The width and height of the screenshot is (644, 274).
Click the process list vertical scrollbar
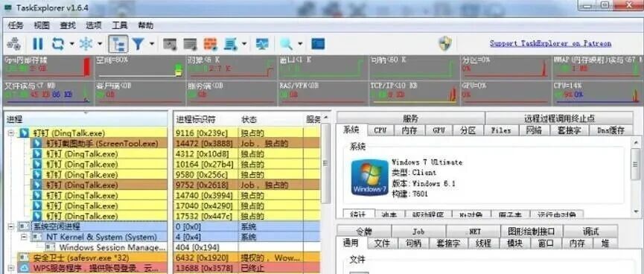[x=325, y=163]
